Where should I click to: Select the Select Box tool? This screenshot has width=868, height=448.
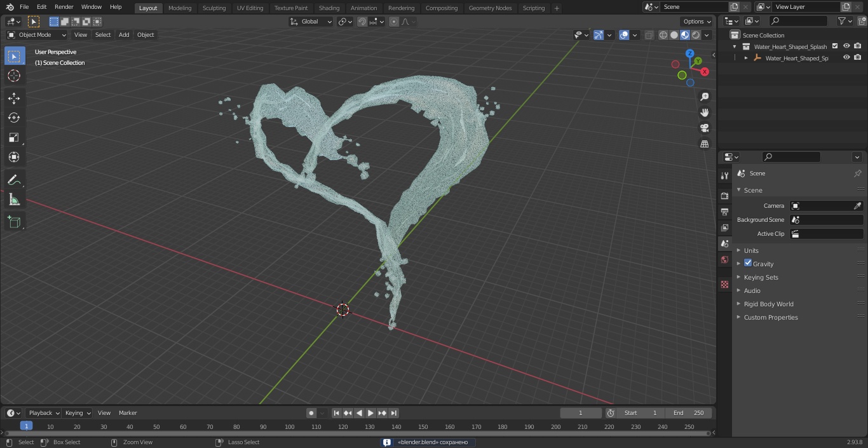click(15, 56)
